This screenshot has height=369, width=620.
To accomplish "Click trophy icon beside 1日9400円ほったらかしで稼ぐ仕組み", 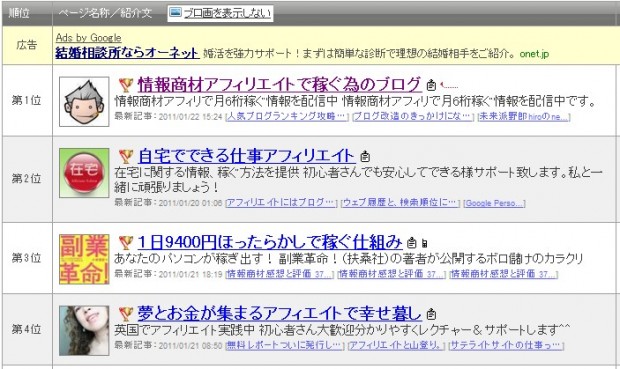I will (x=126, y=242).
